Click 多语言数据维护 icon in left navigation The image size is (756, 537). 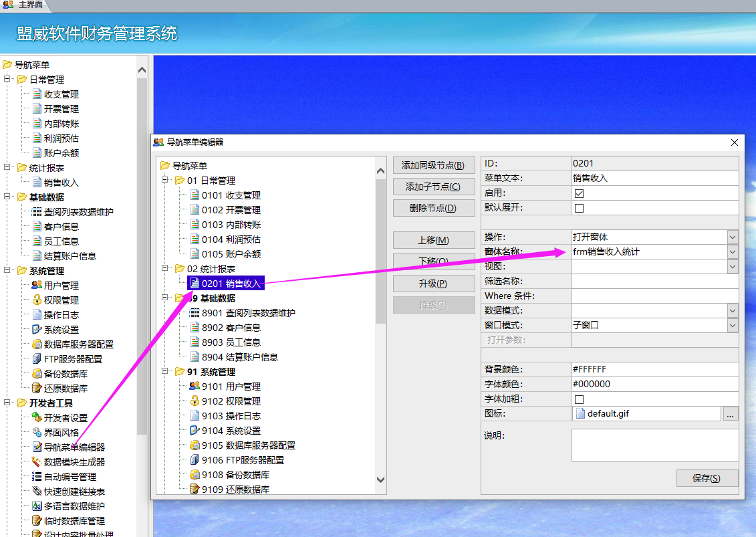[x=37, y=506]
